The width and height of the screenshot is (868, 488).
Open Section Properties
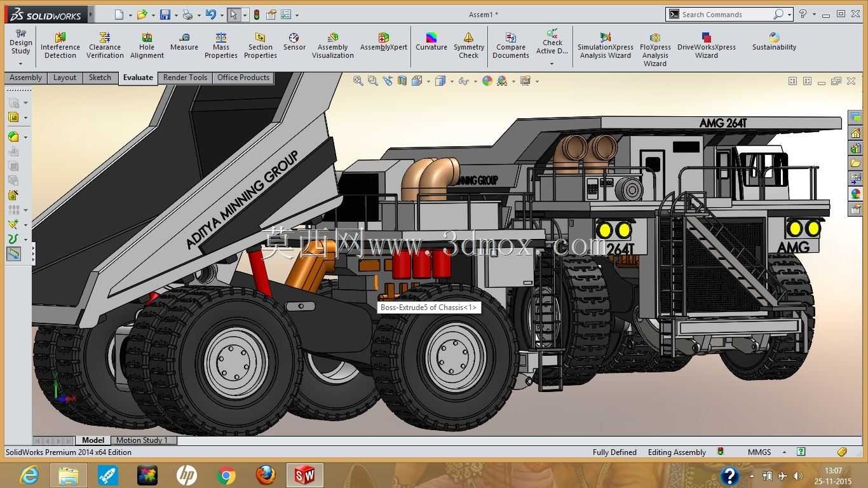click(x=261, y=46)
